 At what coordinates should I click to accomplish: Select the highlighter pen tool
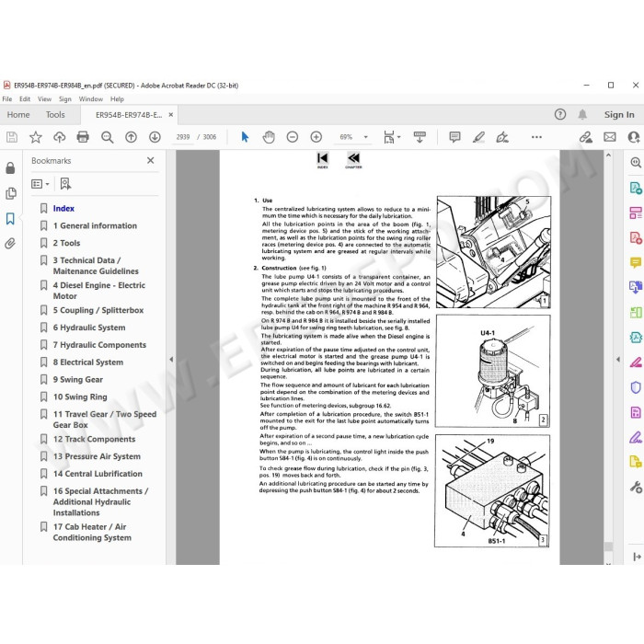tap(478, 137)
